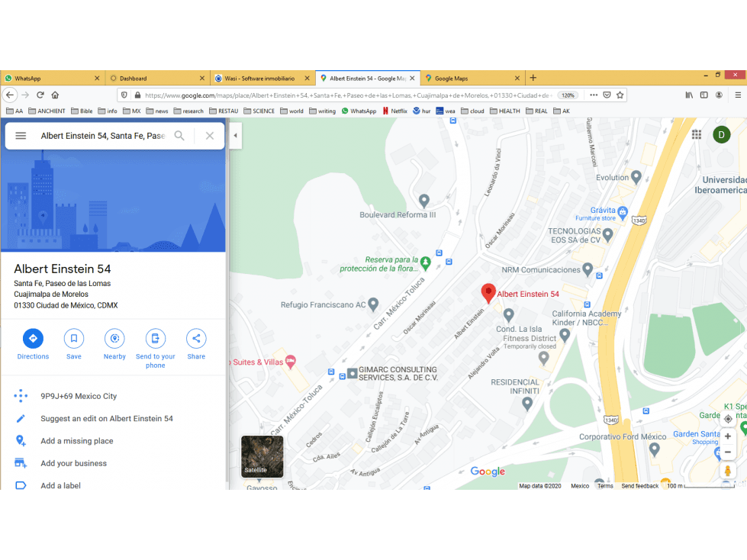Select the Grávita furniture store marker
This screenshot has height=560, width=747.
click(x=622, y=211)
